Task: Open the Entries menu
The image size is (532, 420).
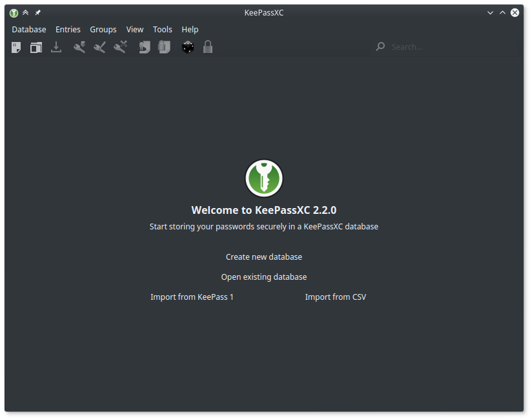Action: [x=68, y=30]
